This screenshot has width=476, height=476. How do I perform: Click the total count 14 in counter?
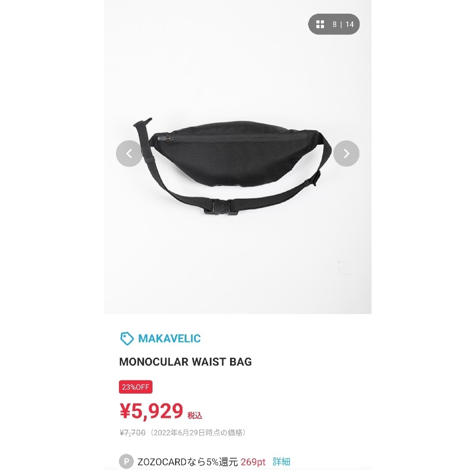350,24
